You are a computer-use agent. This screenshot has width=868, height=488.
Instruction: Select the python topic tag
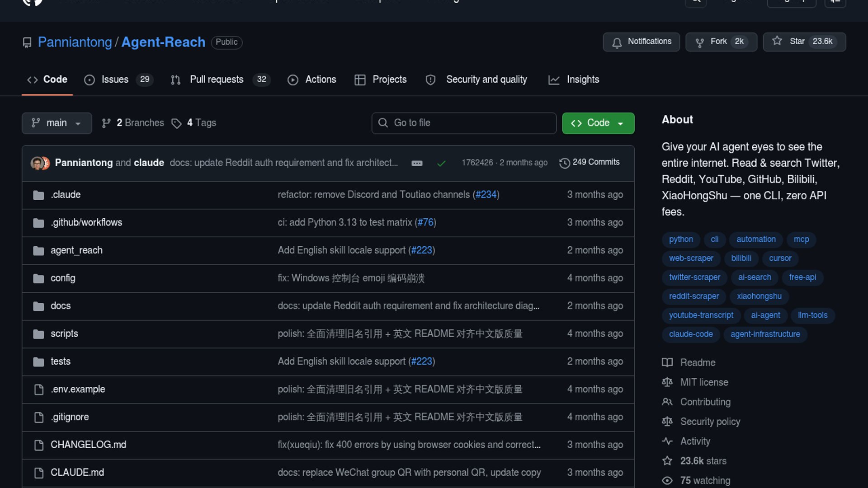681,239
